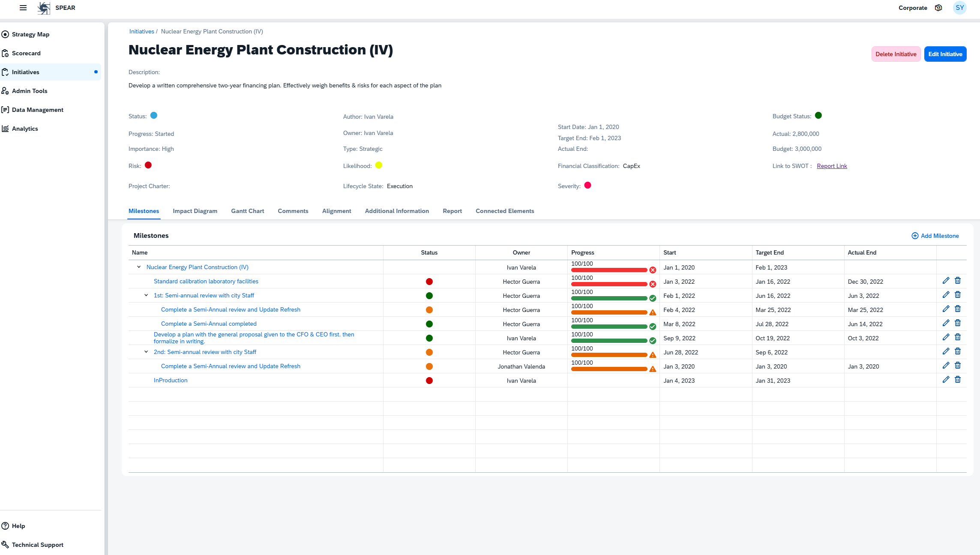Click the green Budget Status indicator
The image size is (980, 555).
point(818,115)
